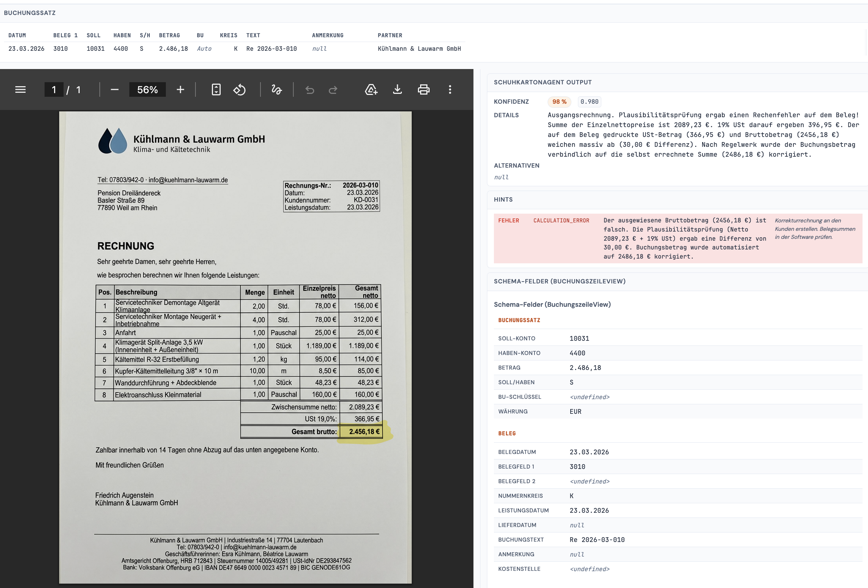Click the email info@kuehlmann-lauwarm.de in PDF header
868x588 pixels.
pyautogui.click(x=188, y=180)
